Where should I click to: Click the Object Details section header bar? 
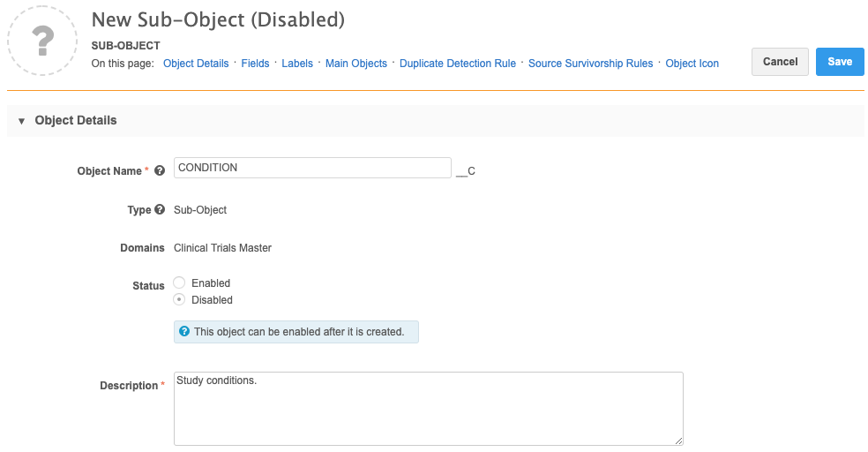click(441, 121)
